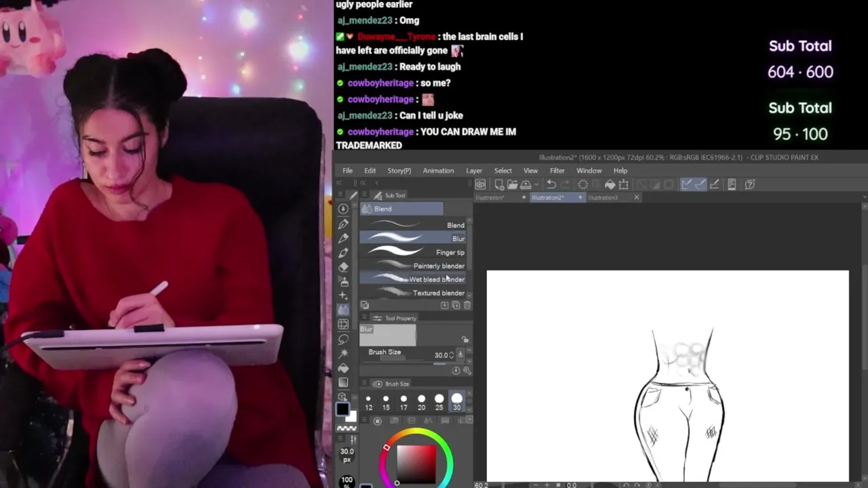Select the Lasso selection tool
This screenshot has height=488, width=868.
(343, 339)
